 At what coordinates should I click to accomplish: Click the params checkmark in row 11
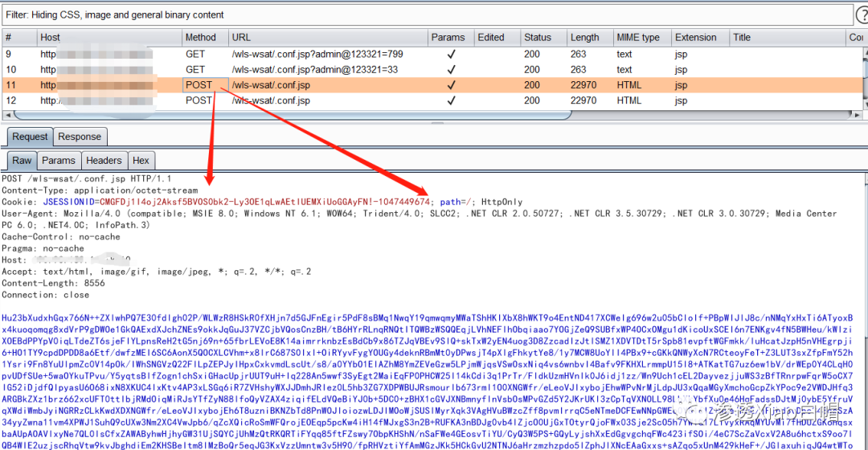pos(451,85)
